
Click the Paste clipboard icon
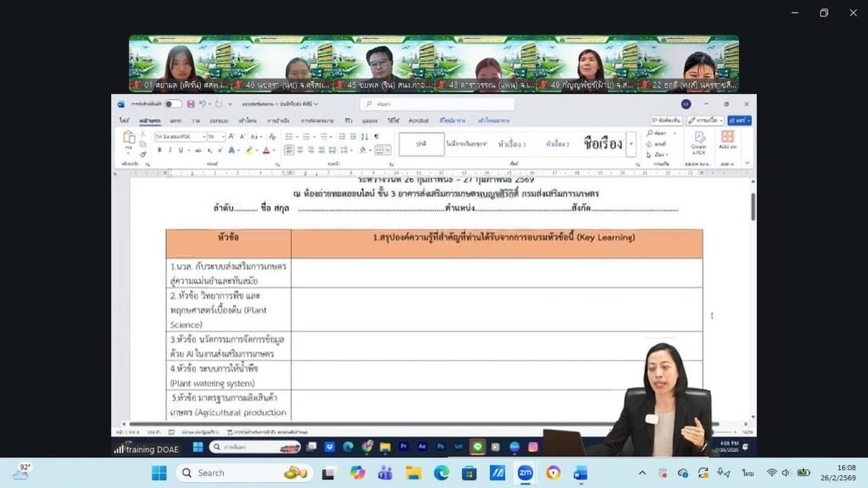tap(129, 140)
